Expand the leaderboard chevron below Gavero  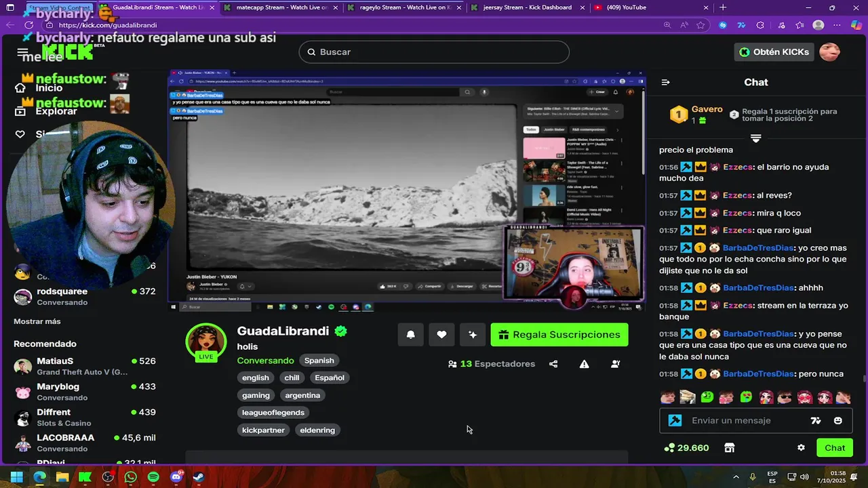click(x=756, y=138)
